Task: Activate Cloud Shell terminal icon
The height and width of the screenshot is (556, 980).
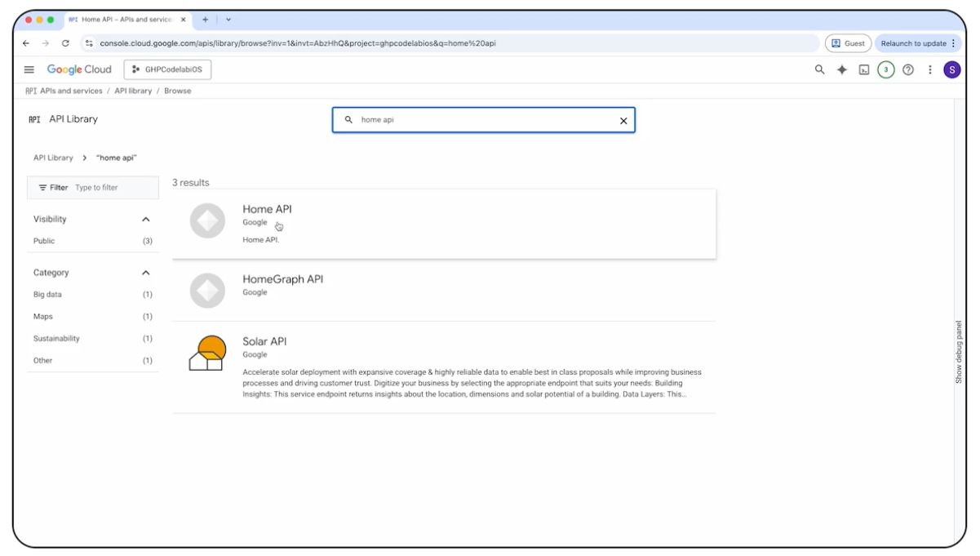Action: point(864,70)
